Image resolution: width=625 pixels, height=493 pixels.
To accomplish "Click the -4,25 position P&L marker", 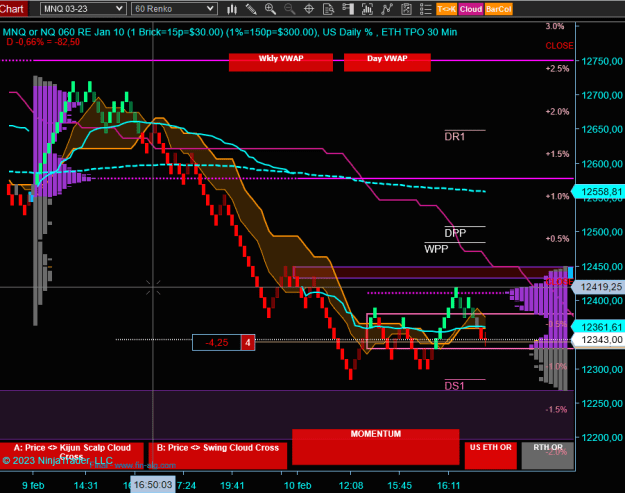I will (x=217, y=342).
